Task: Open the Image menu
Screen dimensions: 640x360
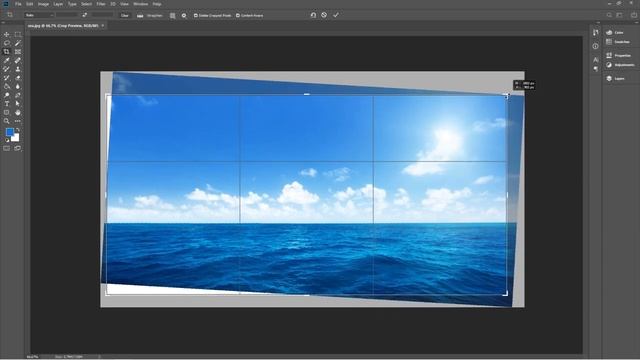Action: coord(43,4)
